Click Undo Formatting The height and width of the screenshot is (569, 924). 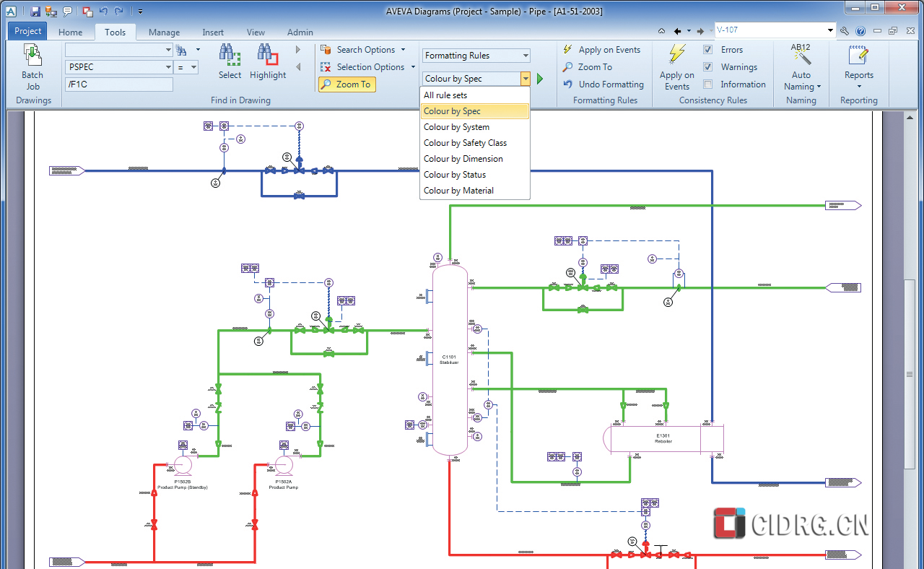point(603,84)
